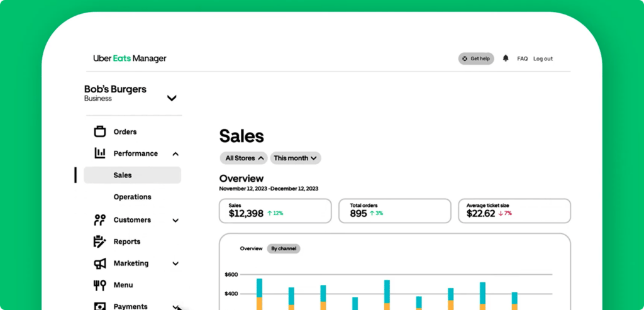Screen dimensions: 644x310
Task: Click the Bob's Burgers business name
Action: coord(116,89)
